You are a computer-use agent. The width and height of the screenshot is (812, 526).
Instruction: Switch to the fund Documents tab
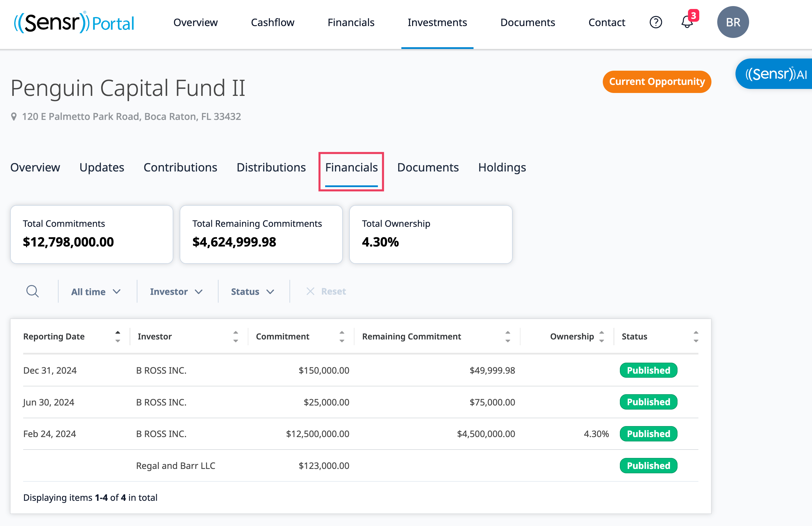428,167
